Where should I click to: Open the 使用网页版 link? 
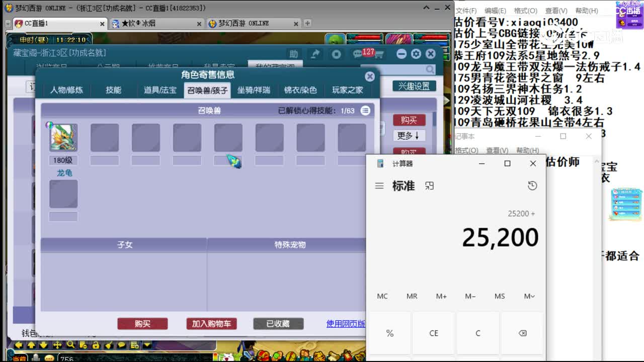[x=346, y=324]
